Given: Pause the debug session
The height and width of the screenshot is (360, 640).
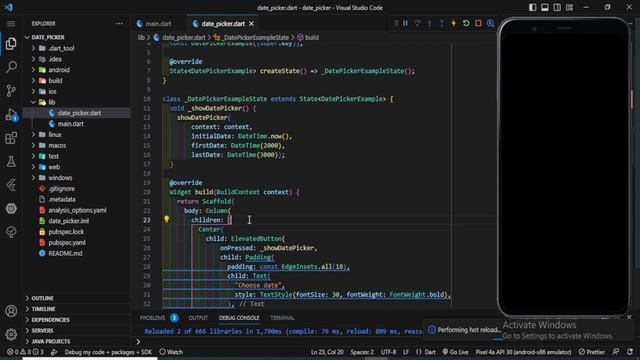Looking at the screenshot, I should coord(405,23).
